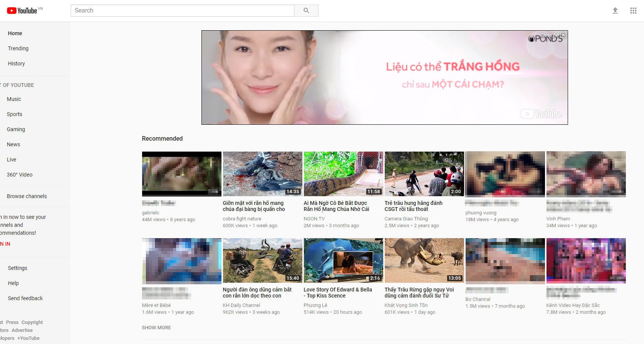Open the History section
The image size is (644, 344).
pos(16,64)
